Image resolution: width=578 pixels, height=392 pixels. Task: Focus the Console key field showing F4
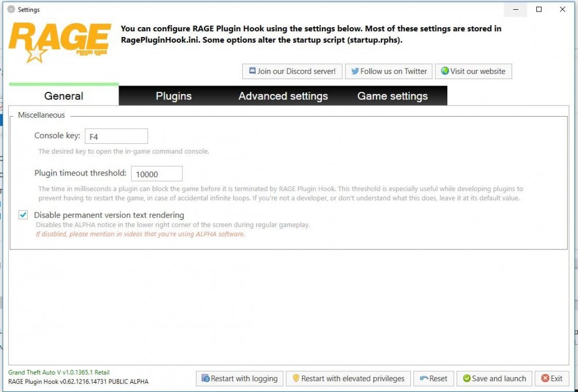[x=117, y=136]
